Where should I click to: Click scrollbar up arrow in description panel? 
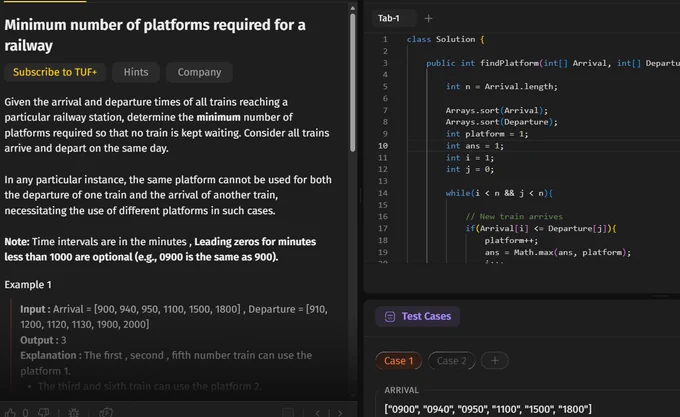coord(353,8)
